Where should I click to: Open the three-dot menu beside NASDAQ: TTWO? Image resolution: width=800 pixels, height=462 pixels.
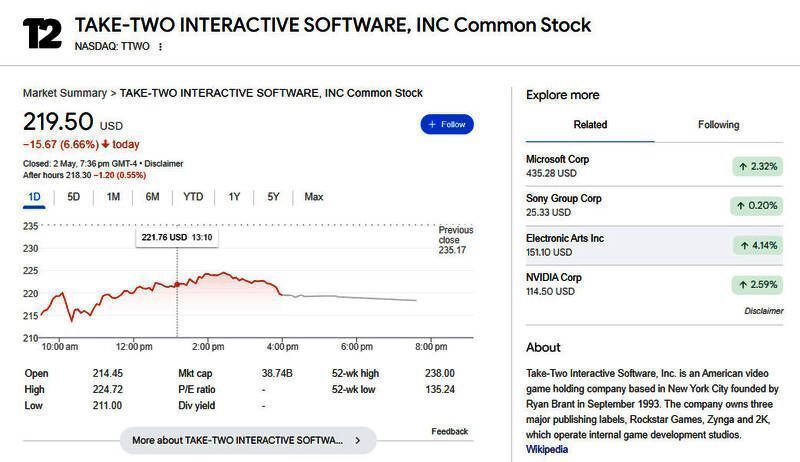pos(160,46)
